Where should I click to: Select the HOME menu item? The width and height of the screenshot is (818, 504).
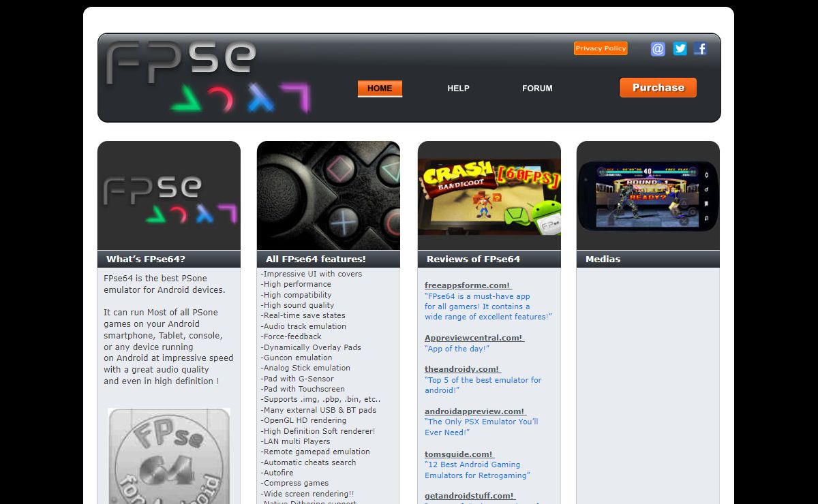(x=380, y=89)
